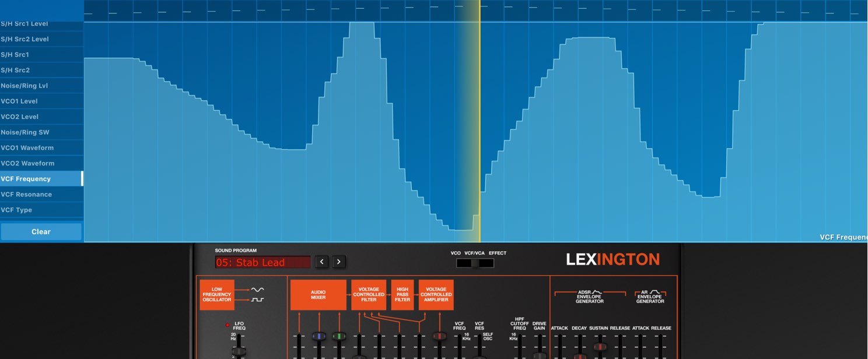Screen dimensions: 868x359
Task: Choose VCO2 Waveform in the parameter list
Action: 41,163
